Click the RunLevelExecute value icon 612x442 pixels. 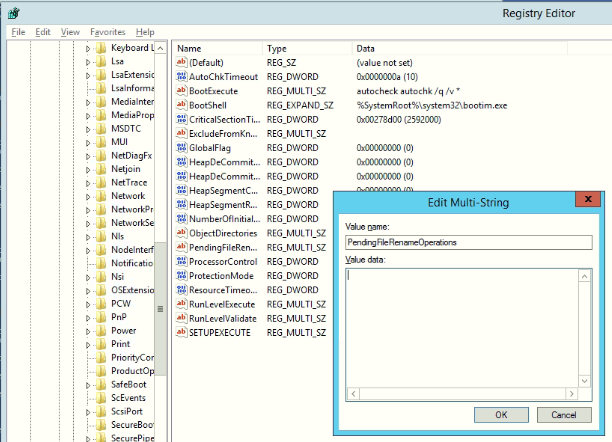point(181,304)
